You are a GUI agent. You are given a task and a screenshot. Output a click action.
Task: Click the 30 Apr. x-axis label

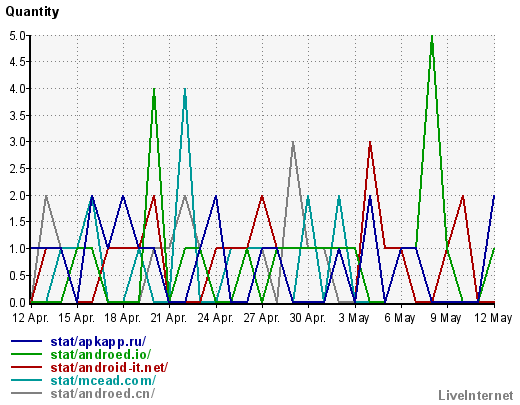pyautogui.click(x=307, y=318)
